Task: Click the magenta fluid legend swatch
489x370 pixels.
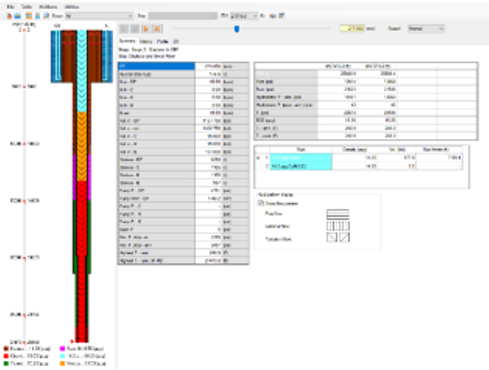Action: [x=62, y=349]
